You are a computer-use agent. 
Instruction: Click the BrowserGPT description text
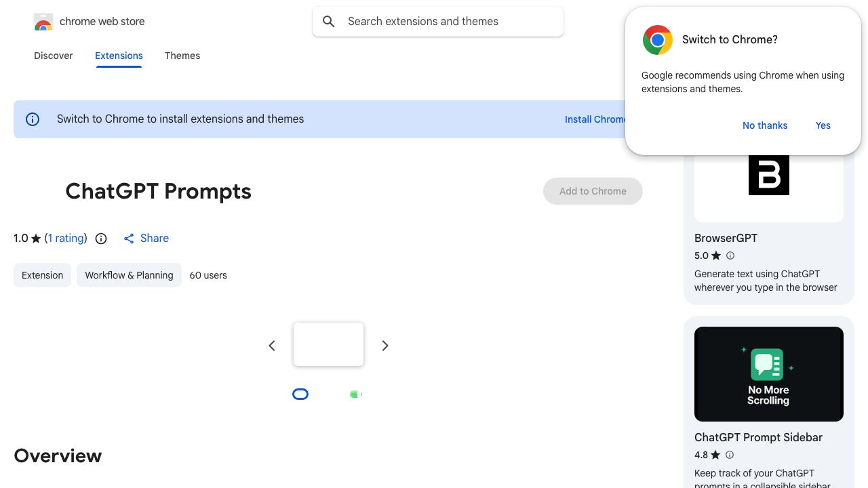pos(766,281)
